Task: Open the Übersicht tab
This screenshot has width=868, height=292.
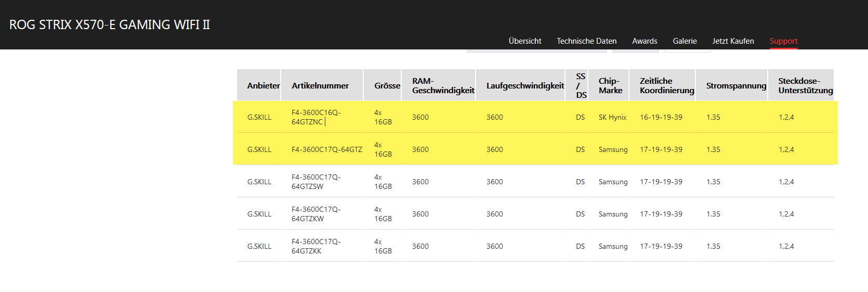Action: coord(525,41)
